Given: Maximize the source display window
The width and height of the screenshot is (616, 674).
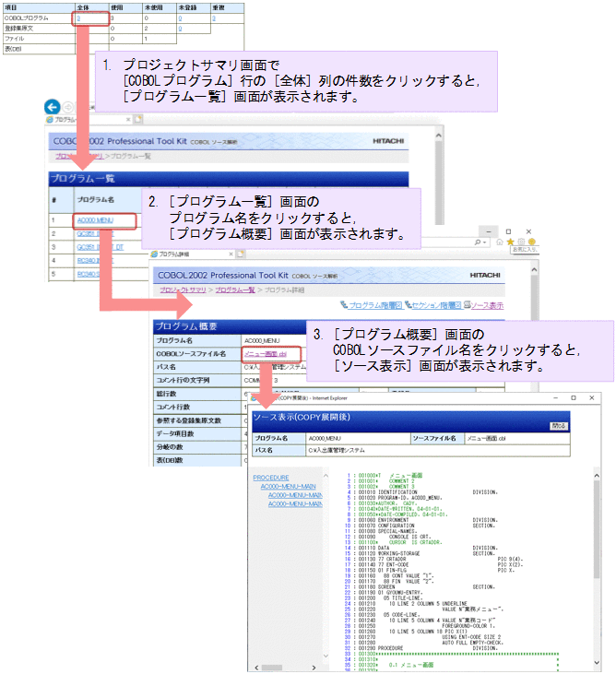Looking at the screenshot, I should coord(574,398).
